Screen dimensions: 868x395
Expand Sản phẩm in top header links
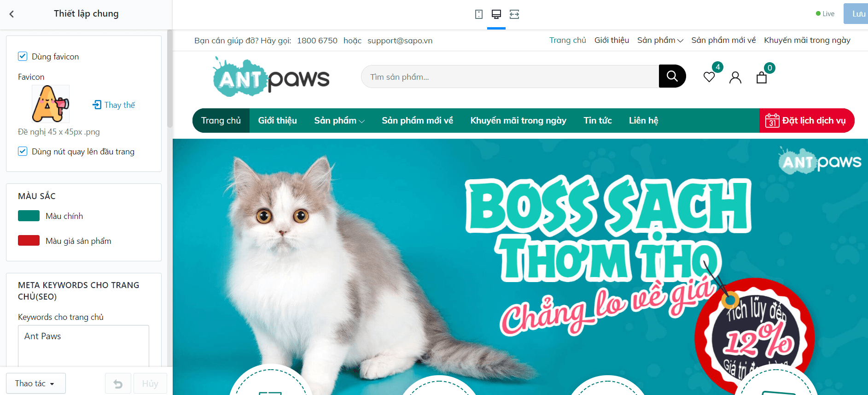tap(660, 40)
